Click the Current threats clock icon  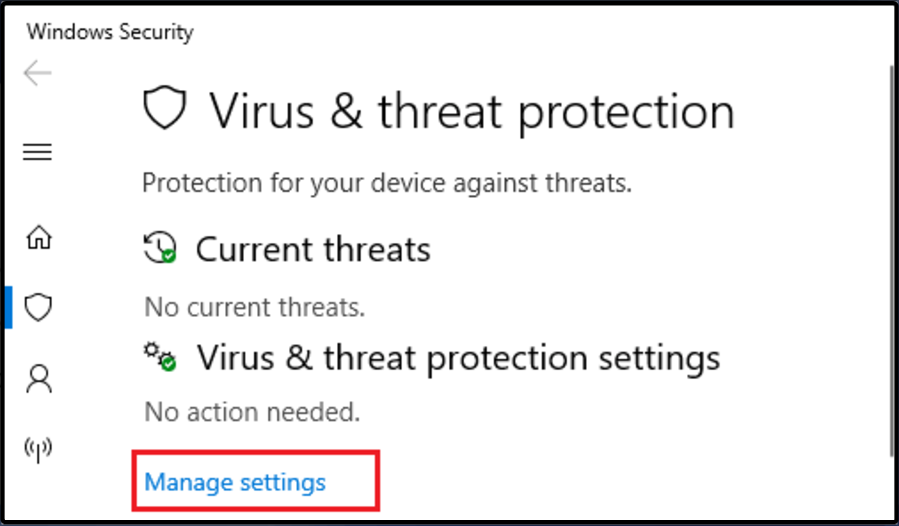click(x=160, y=248)
